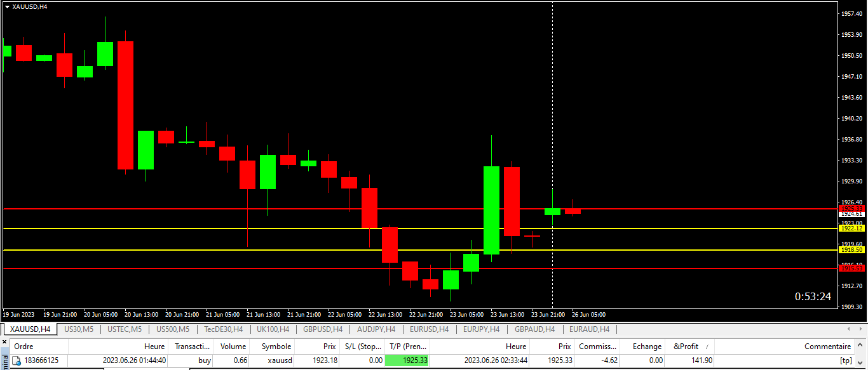Switch to the USTEC,M5 chart tab
Screen dimensions: 868x370
tap(125, 329)
